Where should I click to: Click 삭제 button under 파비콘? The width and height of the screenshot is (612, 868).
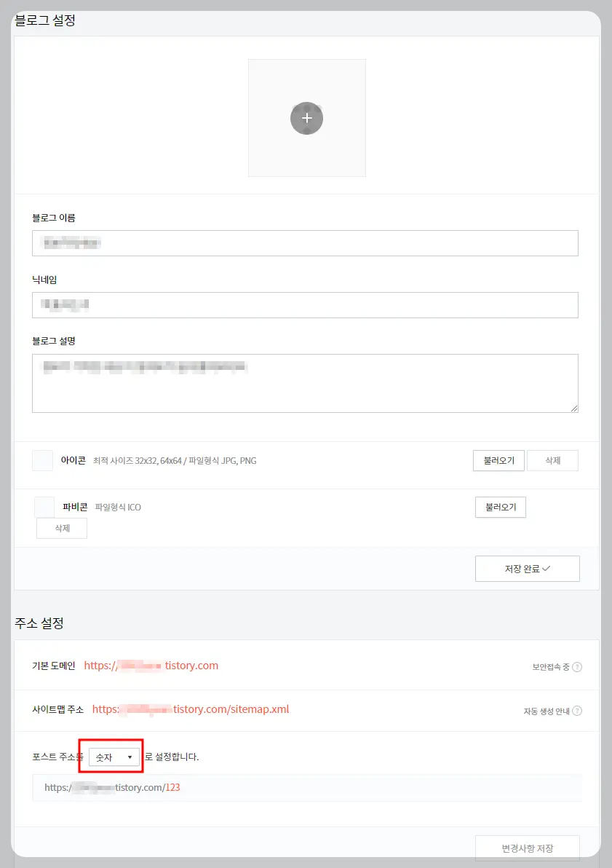[x=62, y=528]
